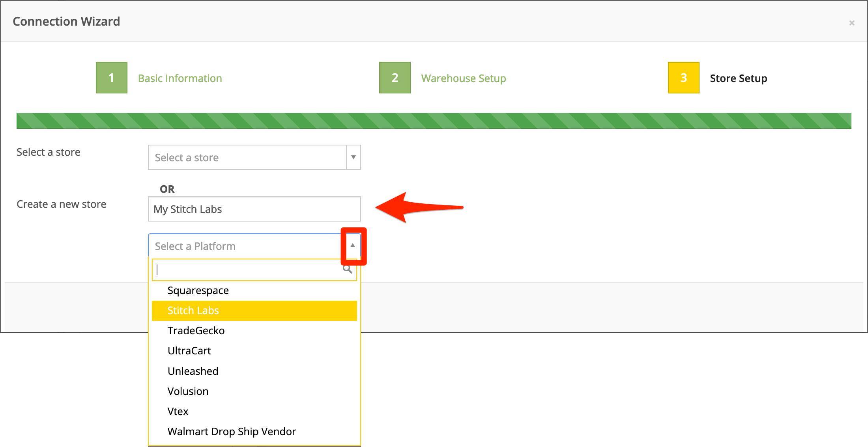Open the Select a store dropdown
This screenshot has height=447, width=868.
[254, 157]
